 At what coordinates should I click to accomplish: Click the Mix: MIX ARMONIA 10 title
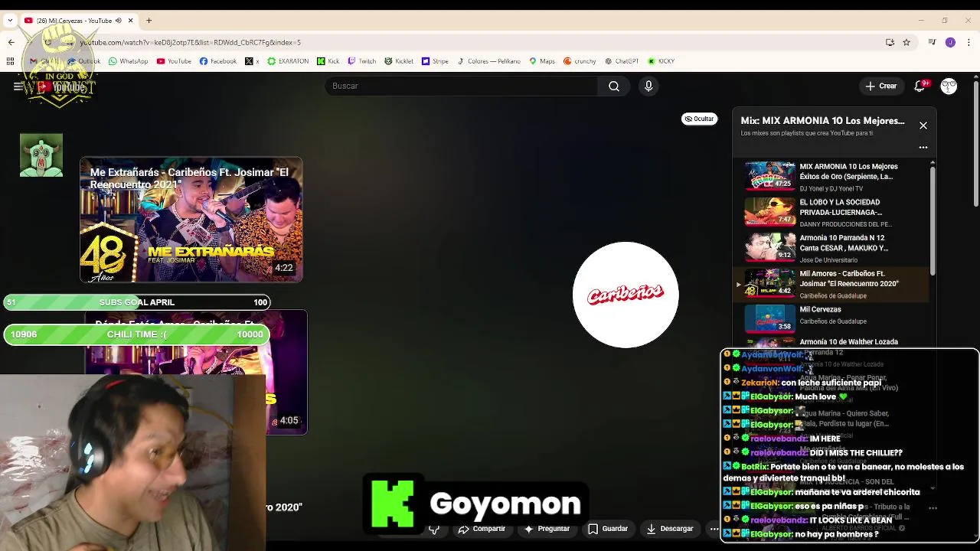822,121
